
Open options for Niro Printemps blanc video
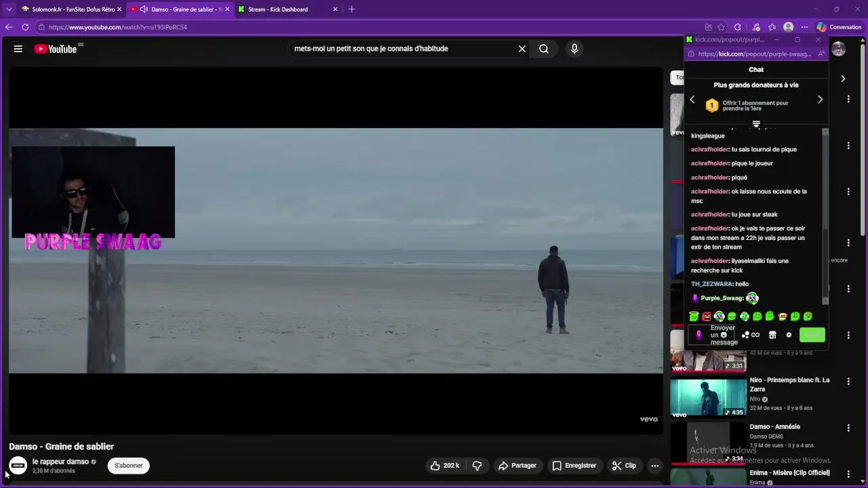point(848,382)
